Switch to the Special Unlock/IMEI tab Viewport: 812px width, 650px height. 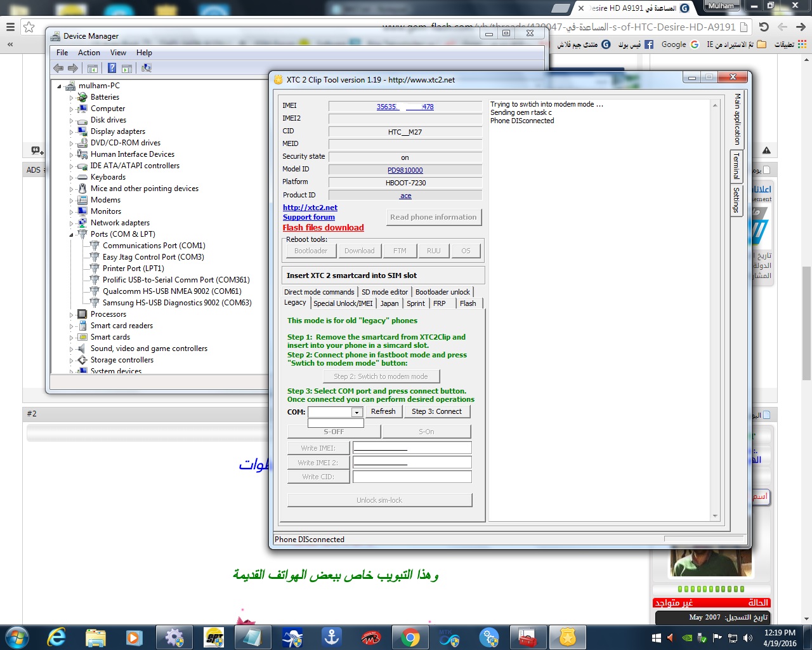(x=343, y=303)
